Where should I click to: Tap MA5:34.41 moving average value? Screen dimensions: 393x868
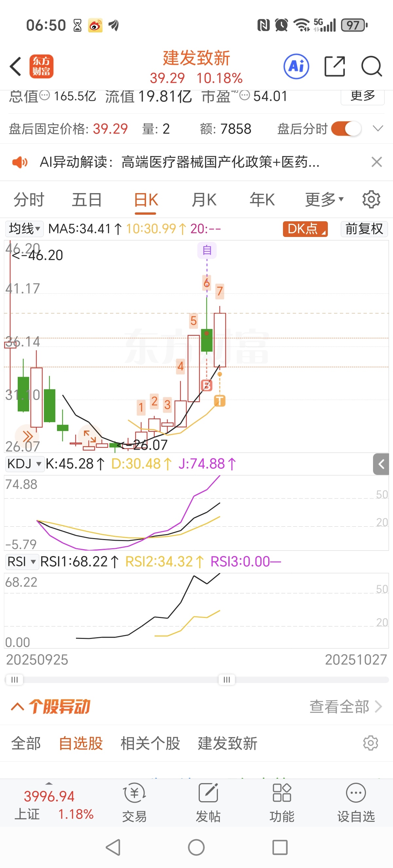click(x=84, y=229)
